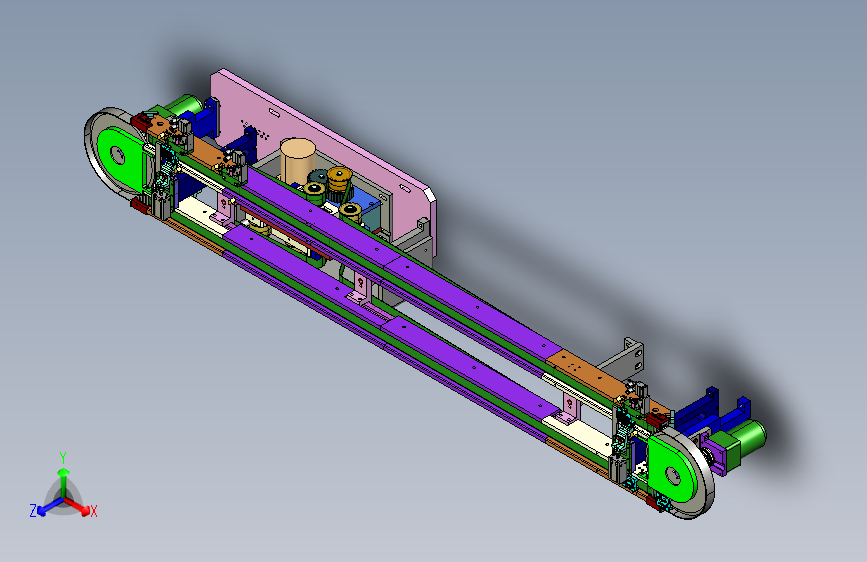Select the red X axis arrow of triad
Image resolution: width=867 pixels, height=562 pixels.
[x=77, y=506]
